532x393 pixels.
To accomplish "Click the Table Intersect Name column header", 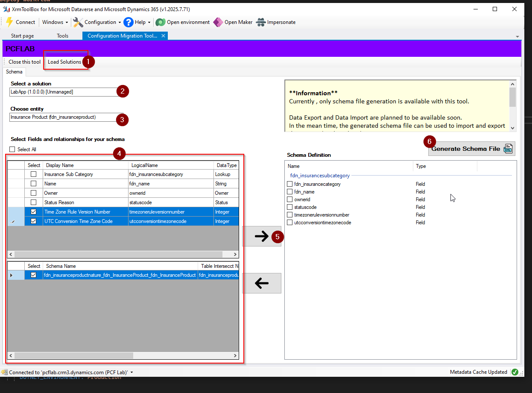I will tap(218, 266).
